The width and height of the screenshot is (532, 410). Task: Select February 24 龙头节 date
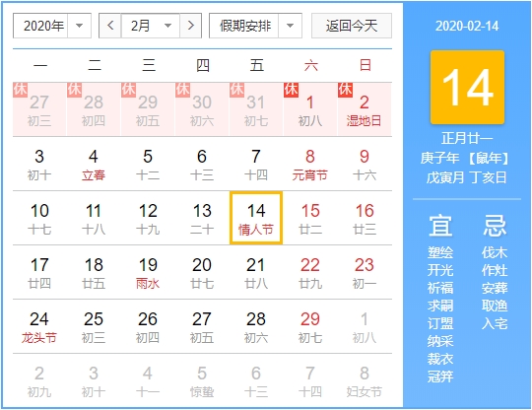[x=39, y=326]
